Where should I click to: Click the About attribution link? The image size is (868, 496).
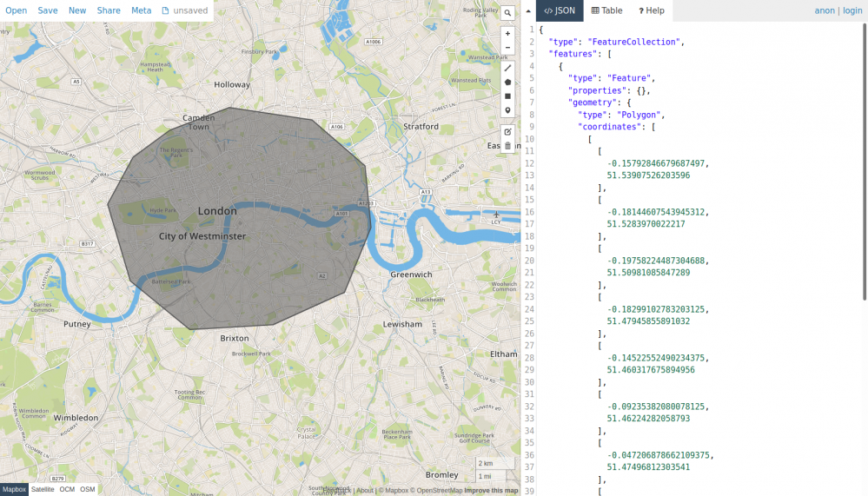pyautogui.click(x=365, y=491)
